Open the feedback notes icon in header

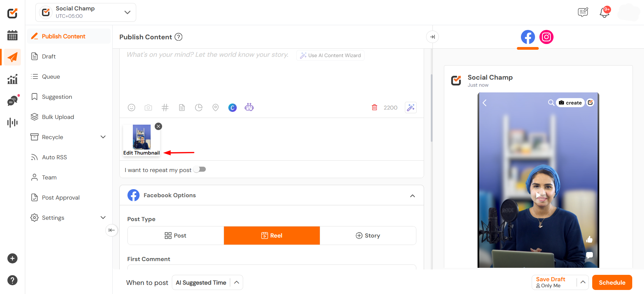click(583, 12)
